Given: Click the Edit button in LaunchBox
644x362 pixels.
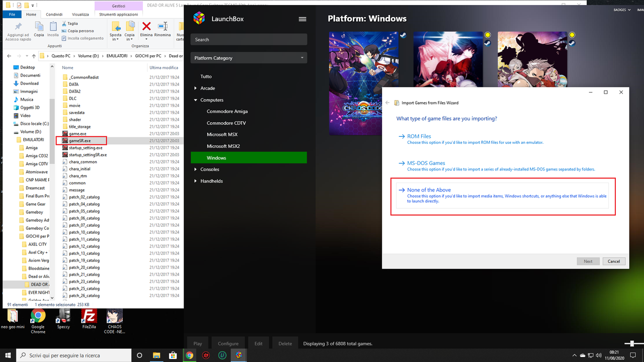Looking at the screenshot, I should click(258, 344).
